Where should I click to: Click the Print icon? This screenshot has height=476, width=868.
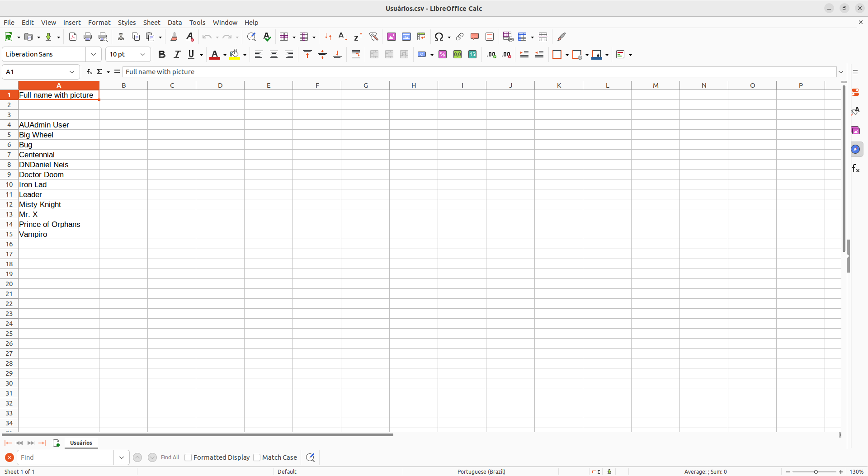[88, 37]
